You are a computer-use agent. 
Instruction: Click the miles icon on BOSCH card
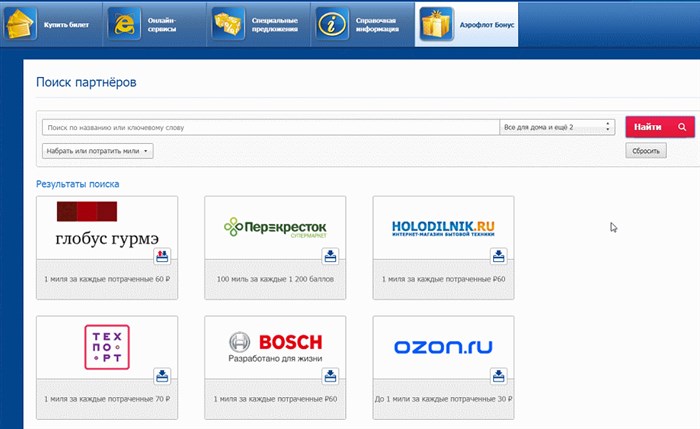330,376
